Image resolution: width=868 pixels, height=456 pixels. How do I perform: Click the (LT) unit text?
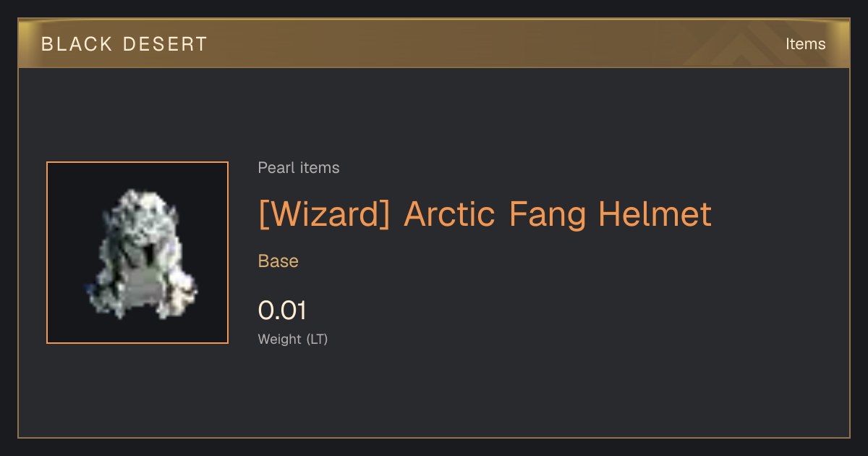(x=317, y=339)
